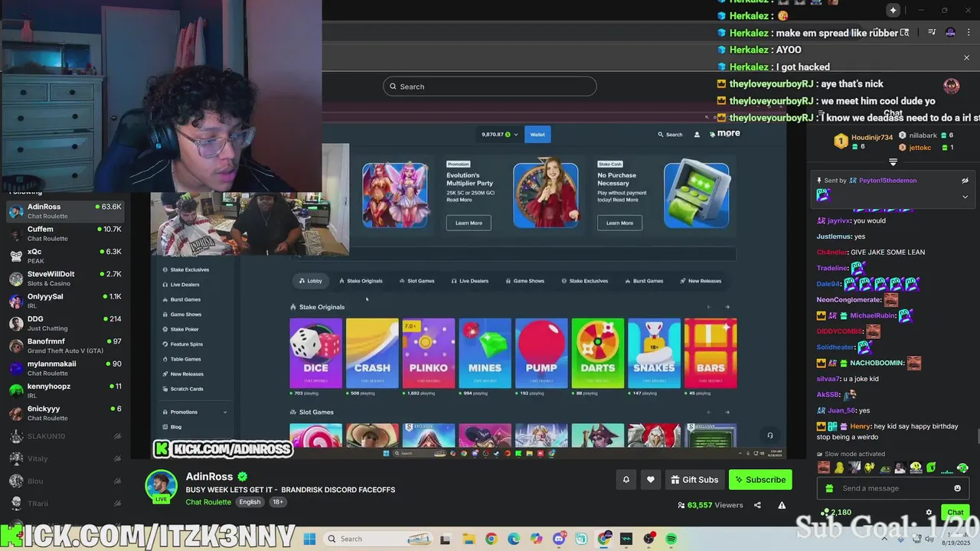Viewport: 980px width, 551px height.
Task: Click the English language tag
Action: click(x=250, y=502)
